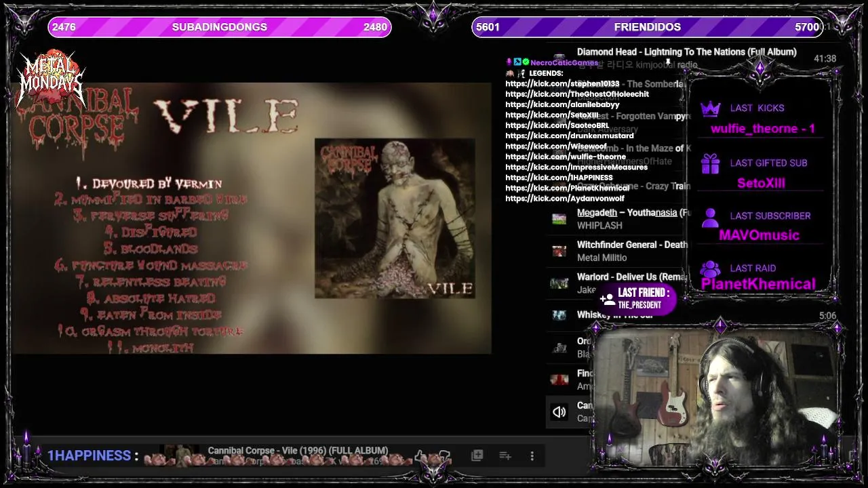The image size is (868, 488).
Task: Click the Eaten From Inside track
Action: pos(151,315)
